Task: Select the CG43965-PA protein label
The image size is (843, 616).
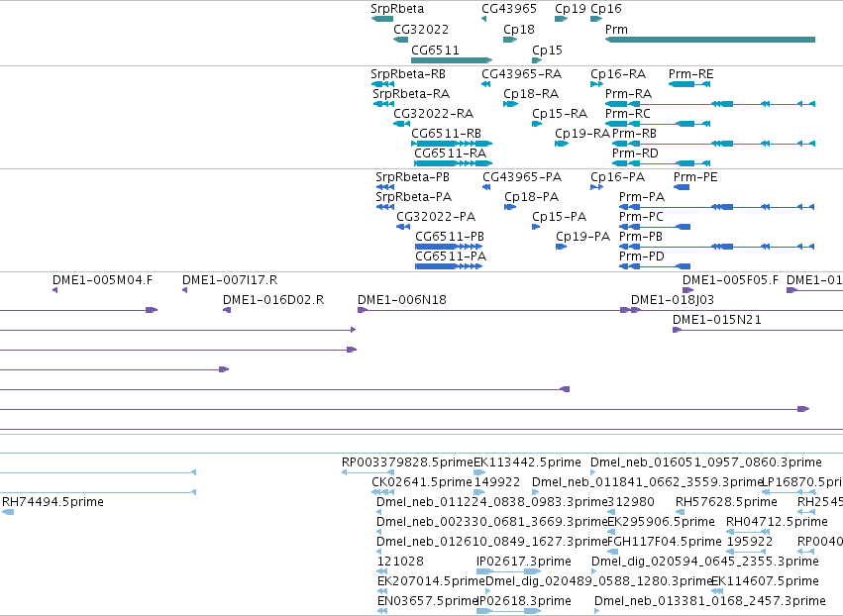Action: (522, 177)
